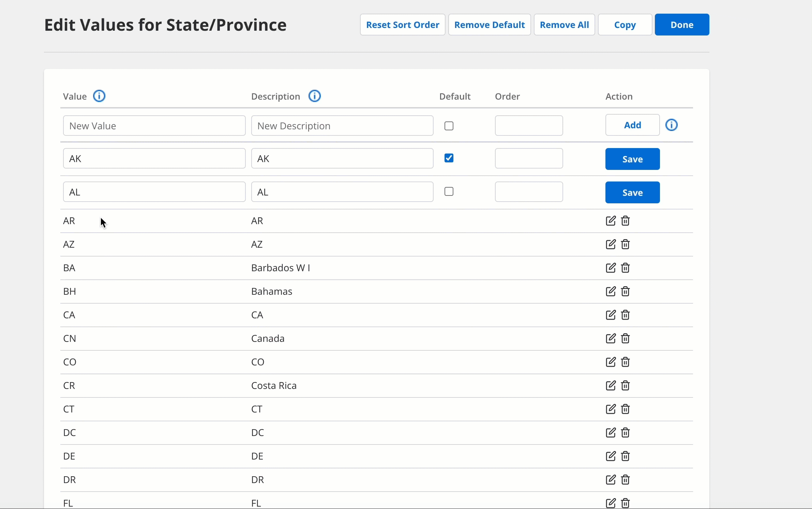The image size is (812, 509).
Task: Click the info icon beside Add button
Action: coord(672,125)
